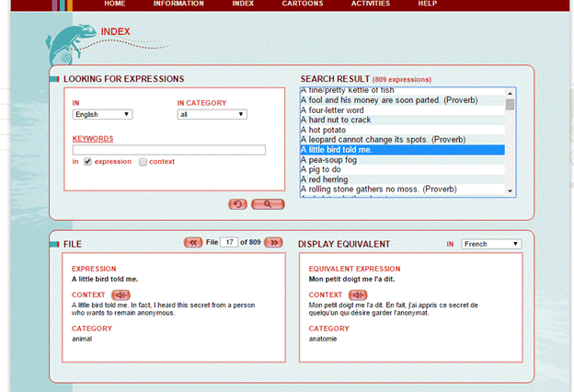Open the HOME menu item
574x392 pixels.
click(115, 4)
